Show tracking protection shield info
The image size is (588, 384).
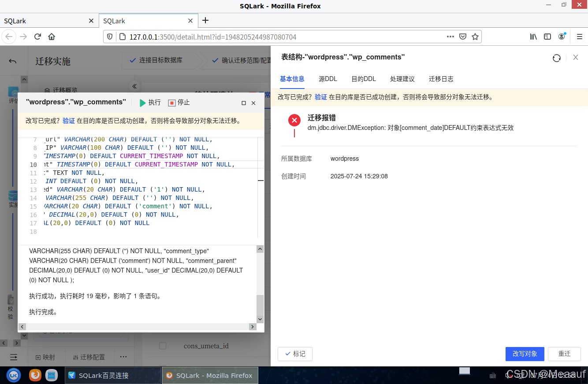click(x=110, y=37)
